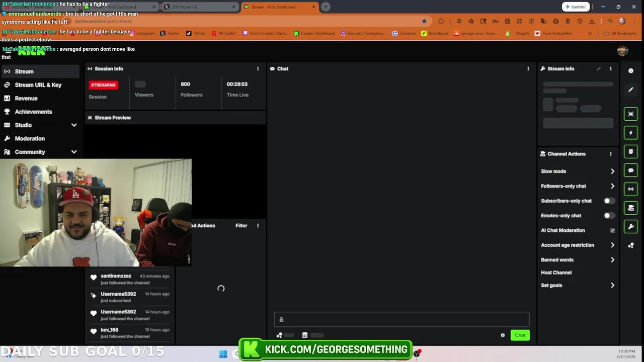
Task: Click the broadcast signal icon in right toolbar
Action: (631, 189)
